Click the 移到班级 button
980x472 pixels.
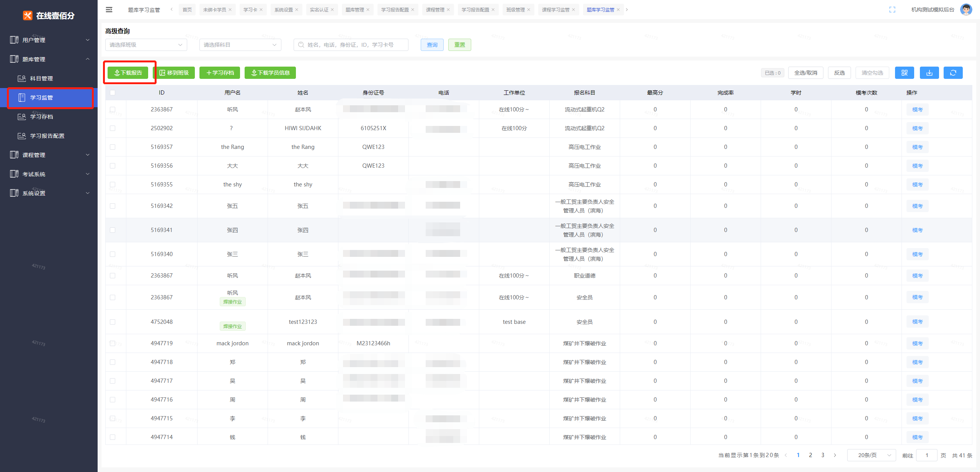[174, 73]
